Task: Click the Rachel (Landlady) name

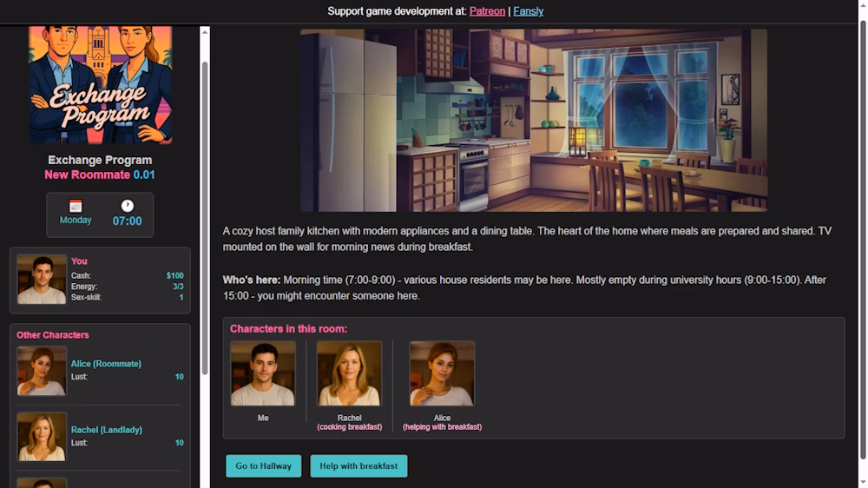Action: [106, 430]
